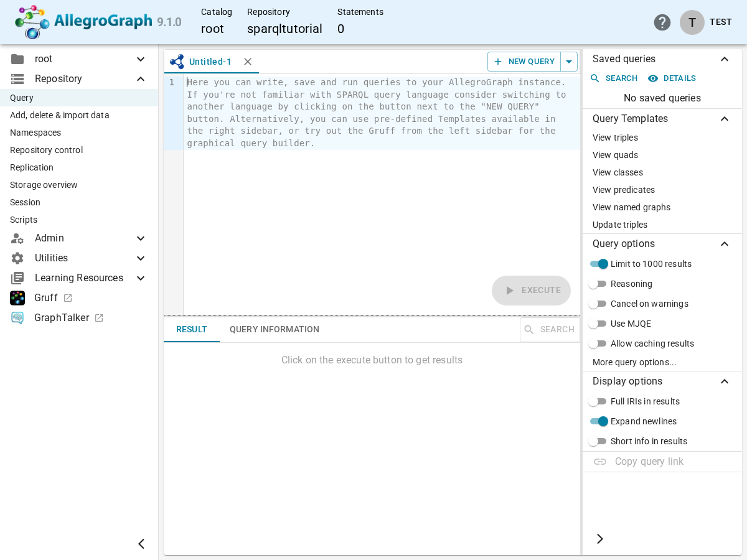Open More query options...
747x560 pixels.
point(634,362)
